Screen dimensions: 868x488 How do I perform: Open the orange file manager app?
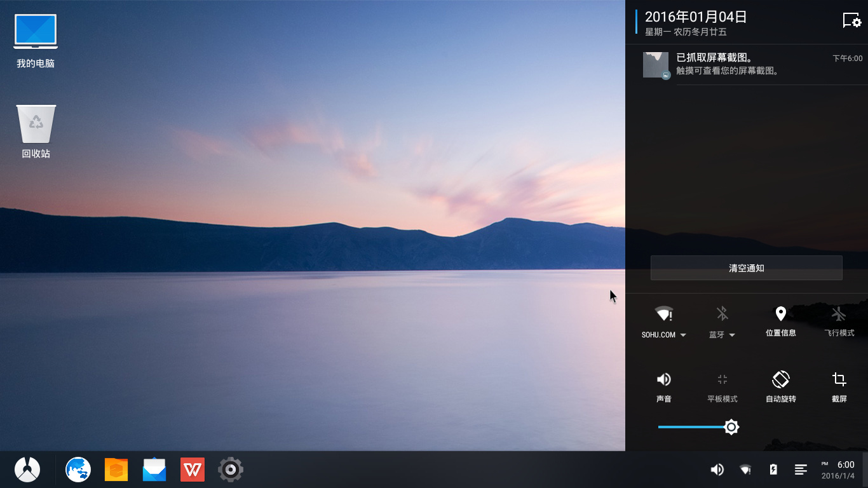pos(116,470)
